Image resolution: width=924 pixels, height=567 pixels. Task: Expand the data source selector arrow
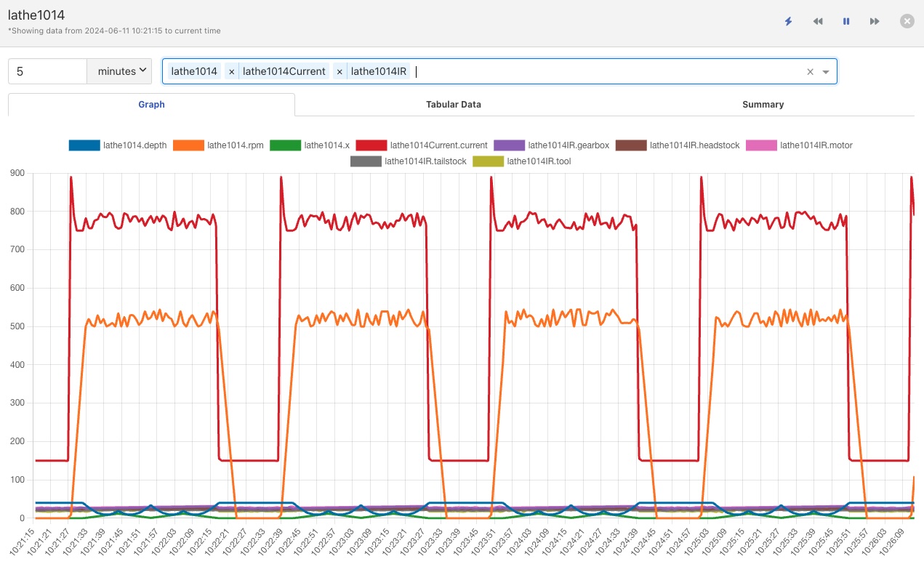(x=826, y=71)
